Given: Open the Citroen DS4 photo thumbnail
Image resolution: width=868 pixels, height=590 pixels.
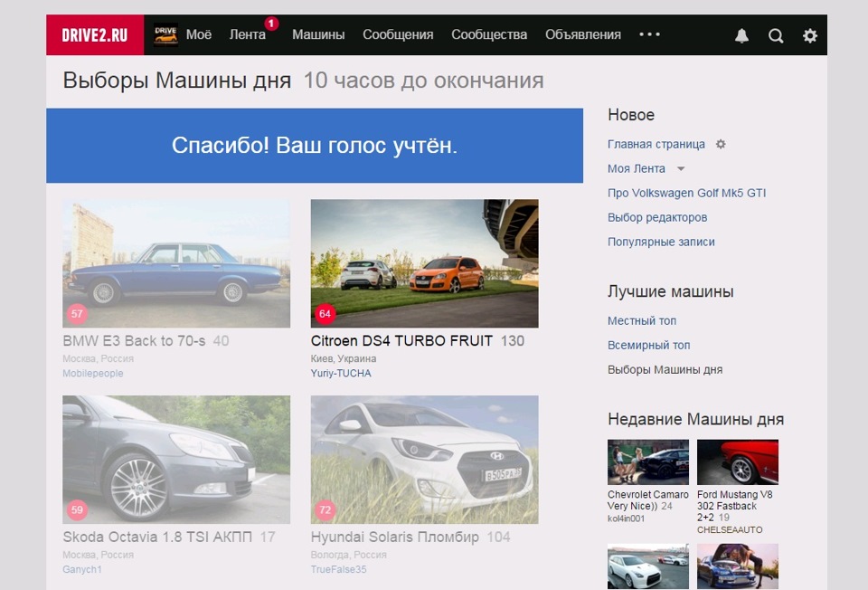Looking at the screenshot, I should 425,263.
